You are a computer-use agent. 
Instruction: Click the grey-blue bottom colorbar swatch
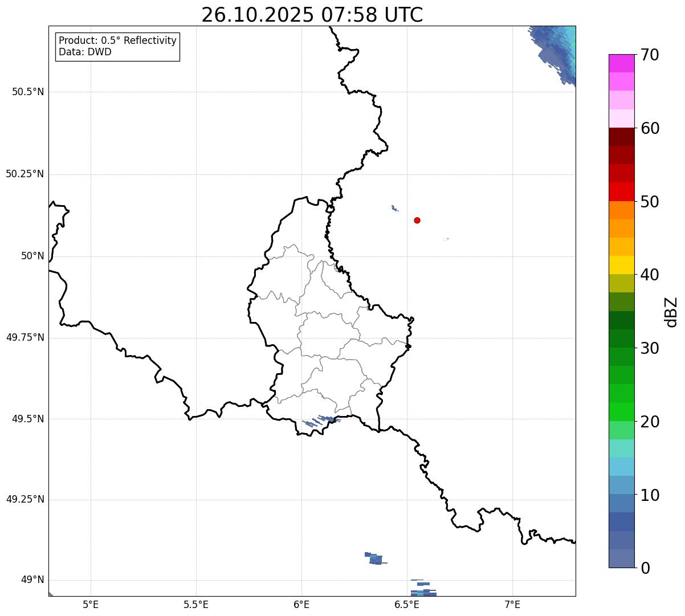[x=622, y=558]
